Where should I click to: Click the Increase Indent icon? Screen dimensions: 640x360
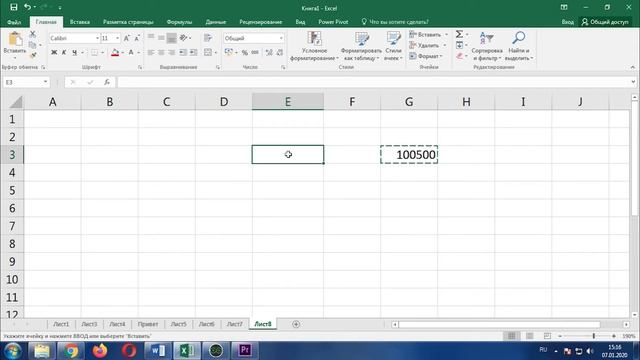tap(193, 53)
